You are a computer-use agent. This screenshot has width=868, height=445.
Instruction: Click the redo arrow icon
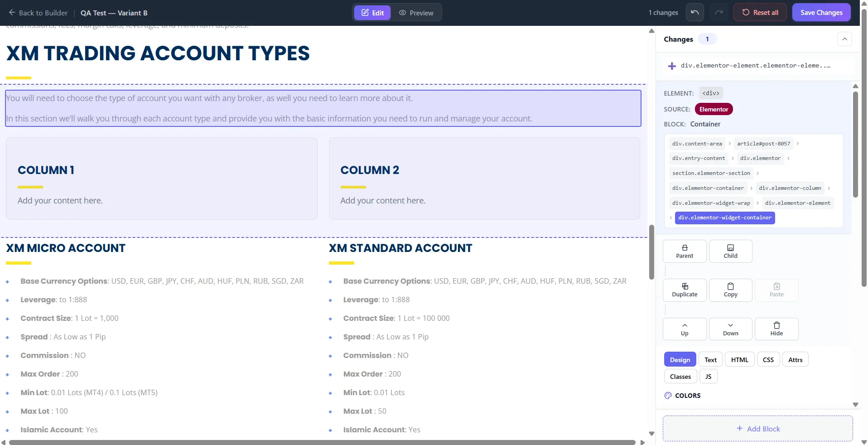[x=719, y=13]
